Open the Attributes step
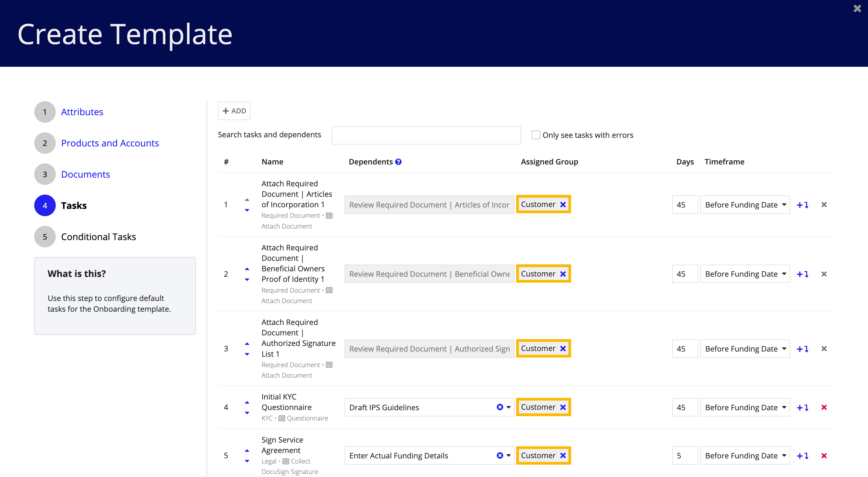Viewport: 868px width, 477px height. (82, 112)
